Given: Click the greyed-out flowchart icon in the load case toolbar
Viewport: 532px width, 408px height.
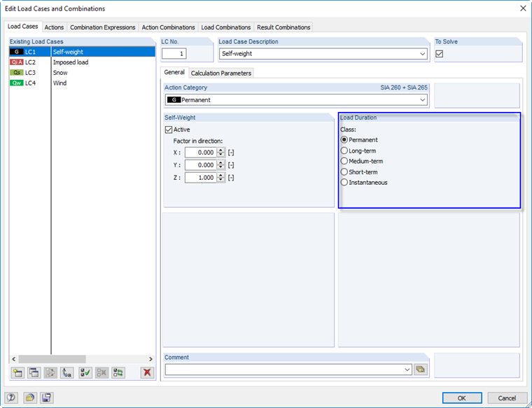Looking at the screenshot, I should (50, 373).
